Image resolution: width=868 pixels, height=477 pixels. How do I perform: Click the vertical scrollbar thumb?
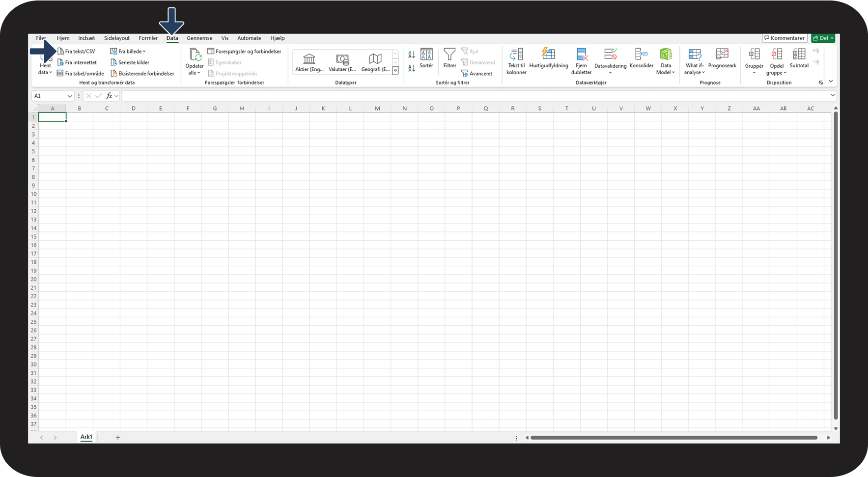[x=836, y=265]
